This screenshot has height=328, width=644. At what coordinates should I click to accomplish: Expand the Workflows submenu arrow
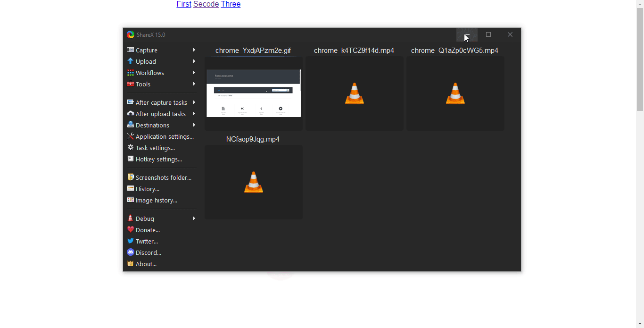pyautogui.click(x=194, y=73)
